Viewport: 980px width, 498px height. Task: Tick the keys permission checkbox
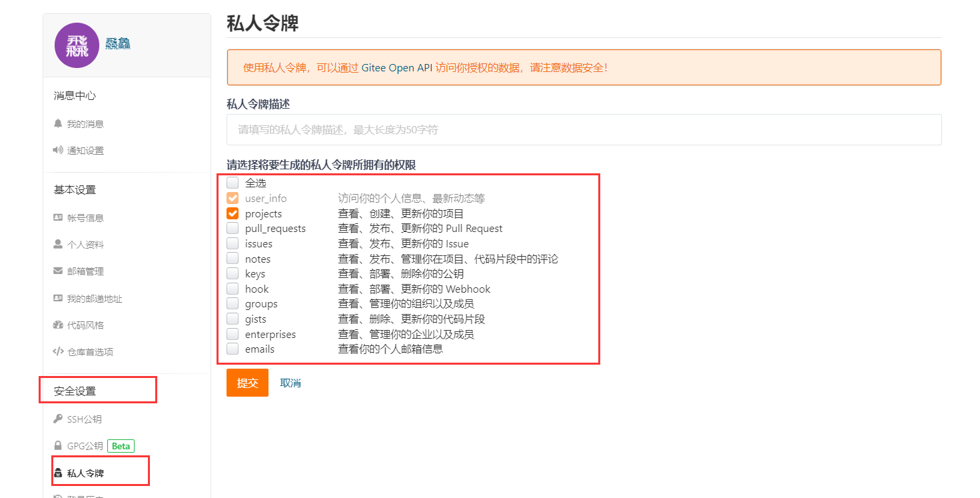point(233,274)
